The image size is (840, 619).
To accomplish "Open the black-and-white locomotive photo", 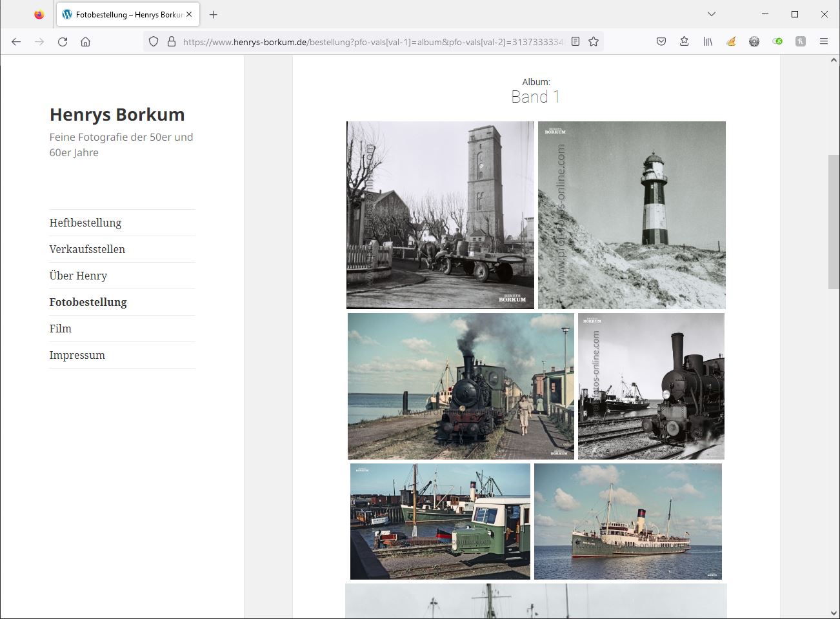I will coord(651,386).
